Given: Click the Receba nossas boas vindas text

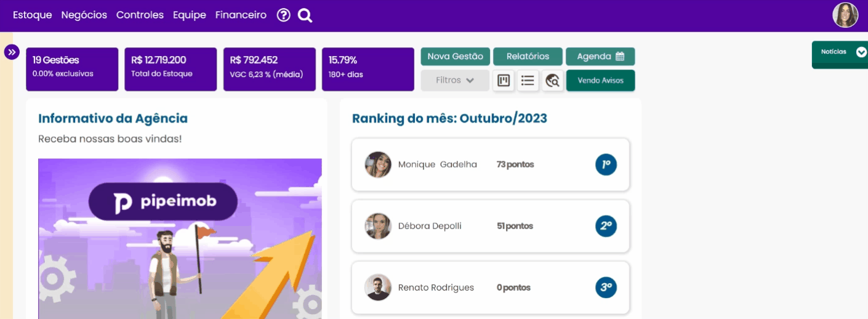Looking at the screenshot, I should (x=110, y=139).
